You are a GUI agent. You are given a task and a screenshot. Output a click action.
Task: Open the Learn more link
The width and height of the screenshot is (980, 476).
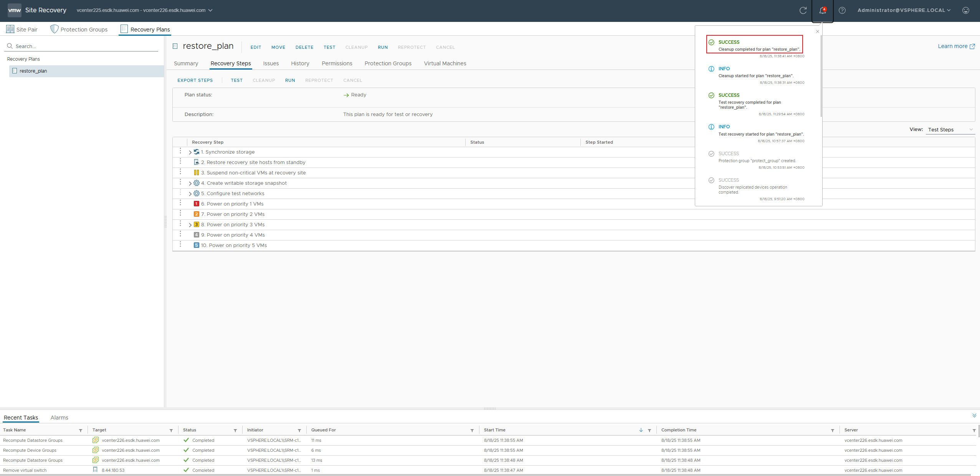click(x=956, y=46)
